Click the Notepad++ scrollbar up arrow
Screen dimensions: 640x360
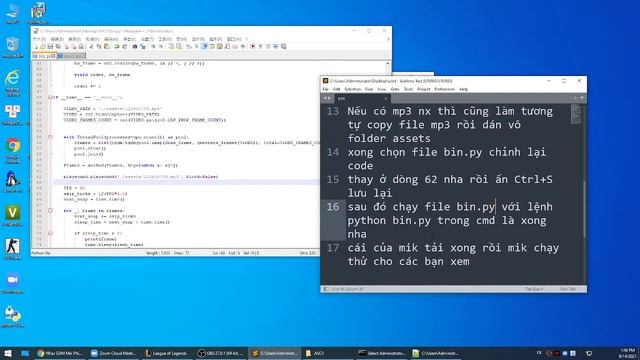click(x=388, y=64)
